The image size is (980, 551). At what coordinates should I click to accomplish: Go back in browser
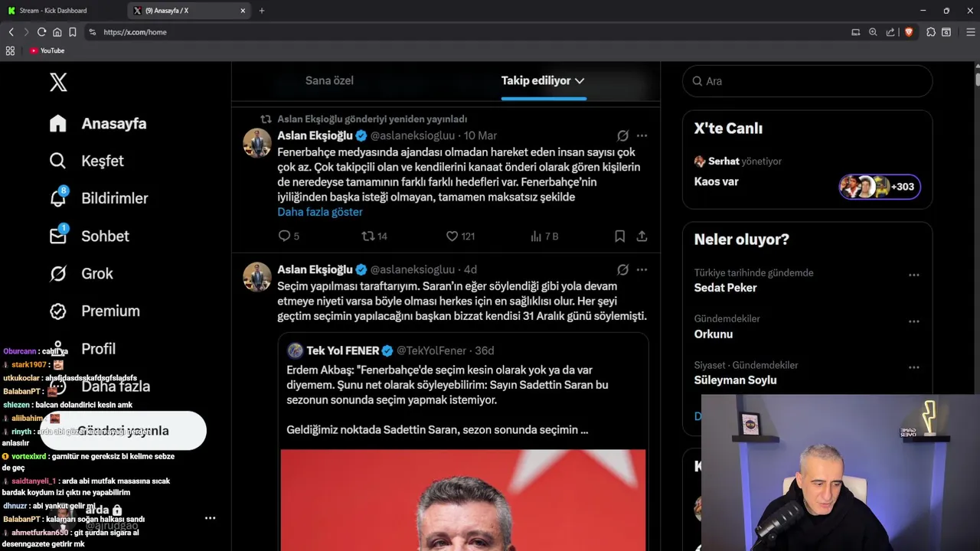(11, 32)
